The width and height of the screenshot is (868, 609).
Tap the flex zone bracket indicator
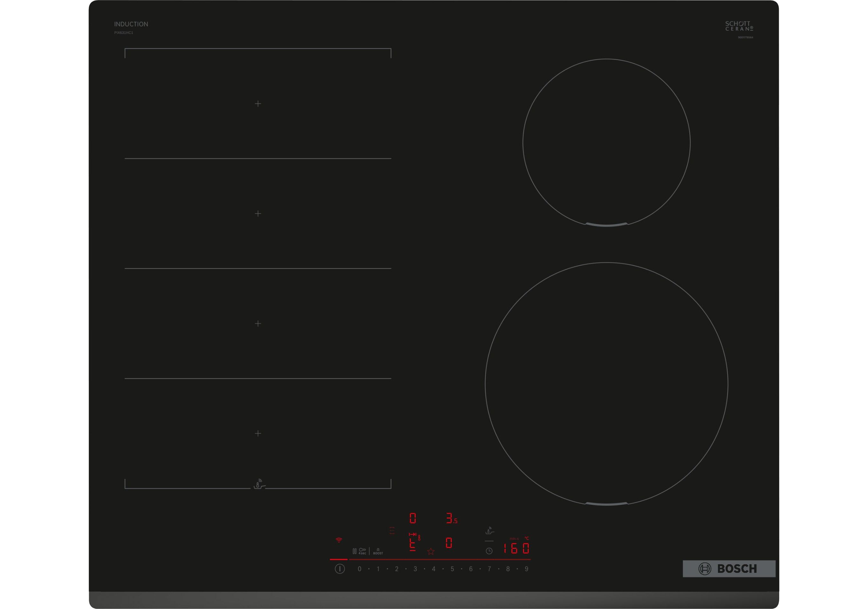[392, 530]
